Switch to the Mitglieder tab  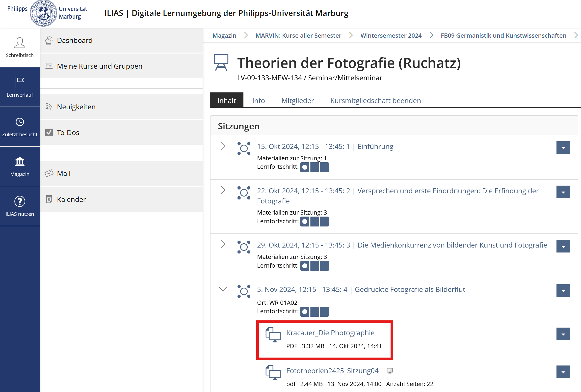pyautogui.click(x=297, y=101)
